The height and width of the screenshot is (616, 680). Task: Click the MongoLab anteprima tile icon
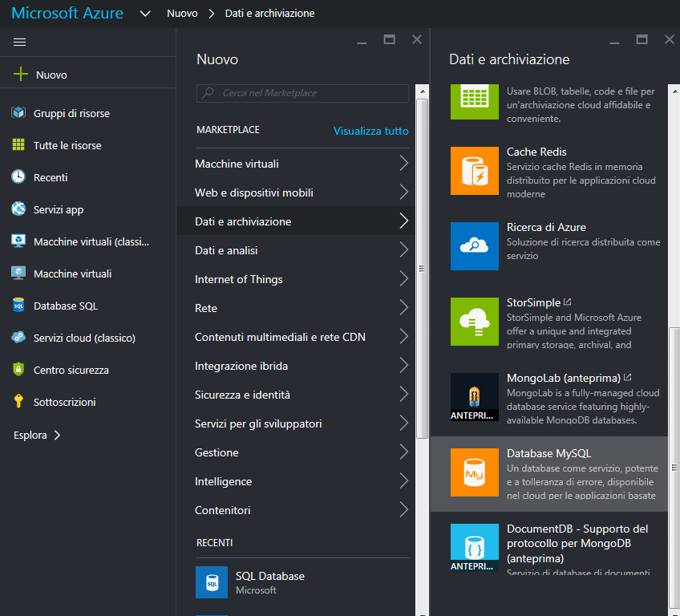click(475, 397)
